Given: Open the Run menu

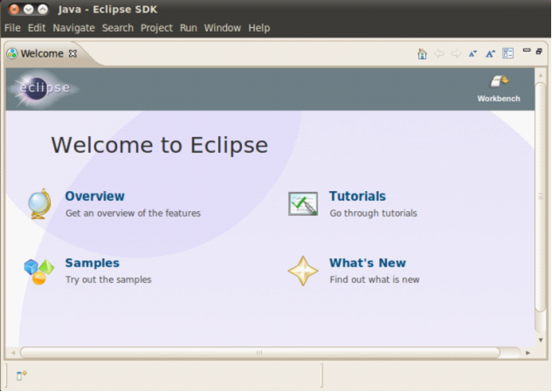Looking at the screenshot, I should [x=189, y=28].
